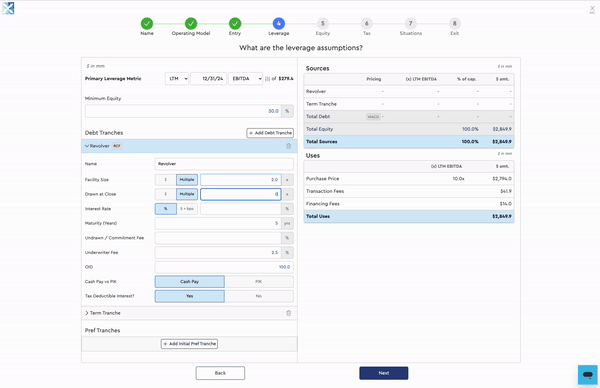Set Tax Deductible Interest to Yes

(x=190, y=296)
